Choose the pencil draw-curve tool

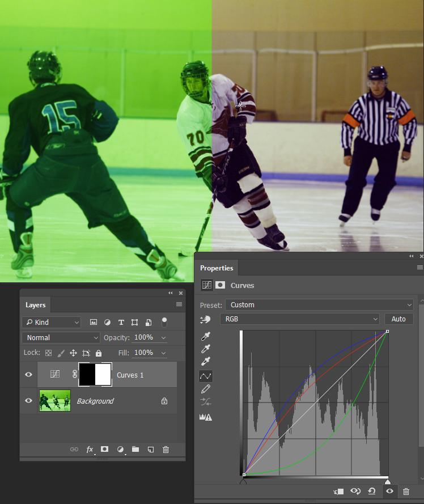click(206, 389)
